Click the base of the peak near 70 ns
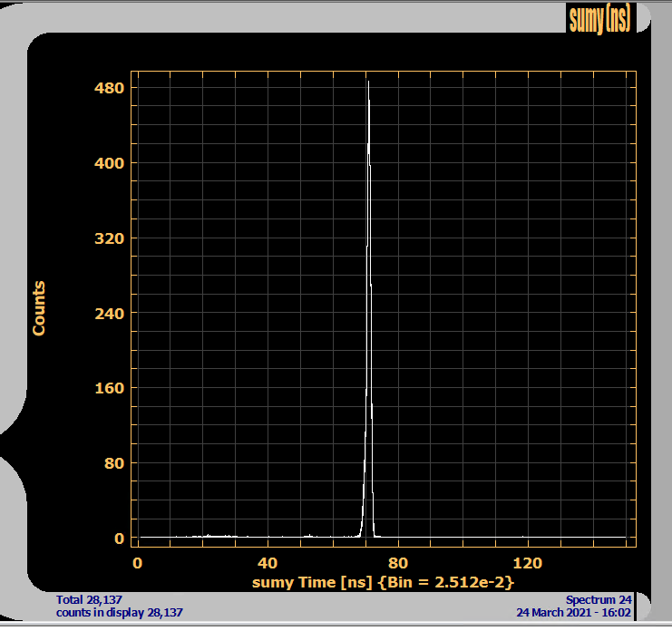The width and height of the screenshot is (672, 631). click(364, 535)
